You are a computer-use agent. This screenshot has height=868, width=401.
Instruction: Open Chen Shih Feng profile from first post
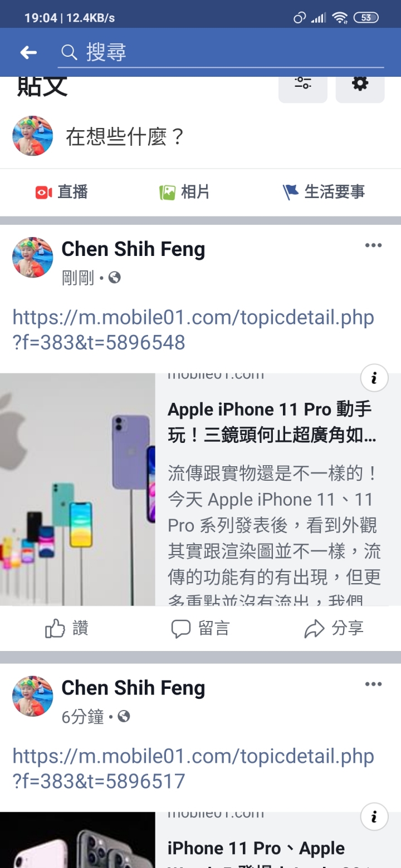pyautogui.click(x=133, y=249)
